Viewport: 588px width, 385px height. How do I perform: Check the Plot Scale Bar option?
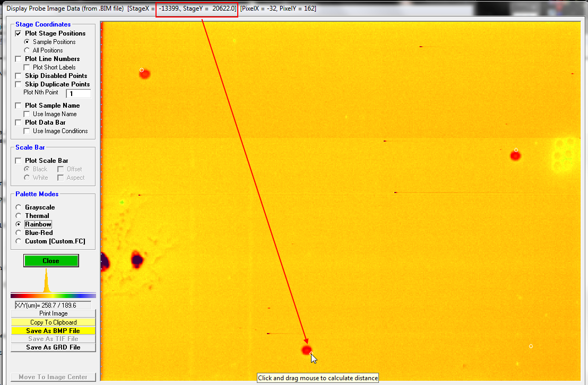point(19,161)
